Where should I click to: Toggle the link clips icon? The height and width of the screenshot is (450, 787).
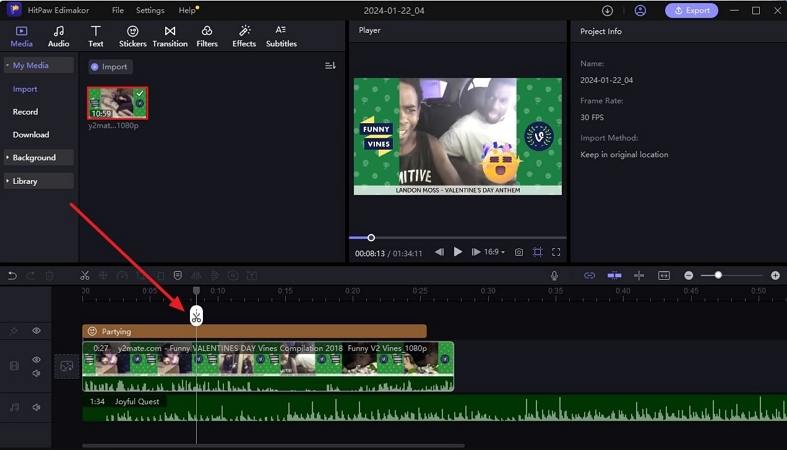pyautogui.click(x=589, y=275)
